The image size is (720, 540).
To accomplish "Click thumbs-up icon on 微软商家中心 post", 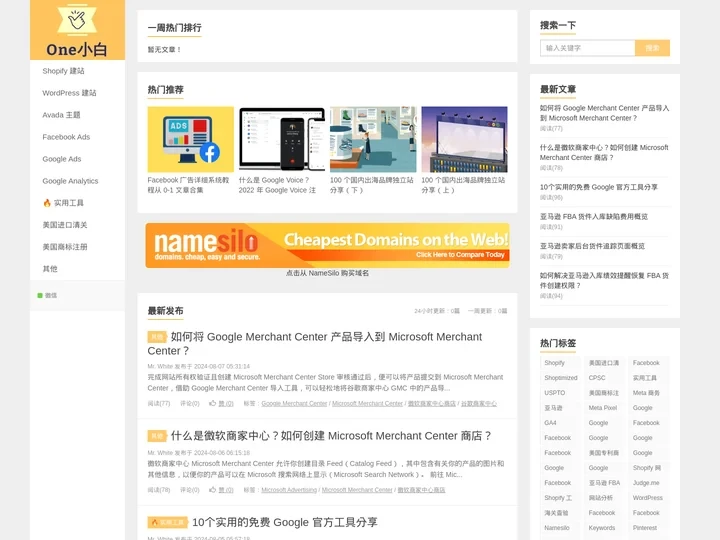I will 213,490.
